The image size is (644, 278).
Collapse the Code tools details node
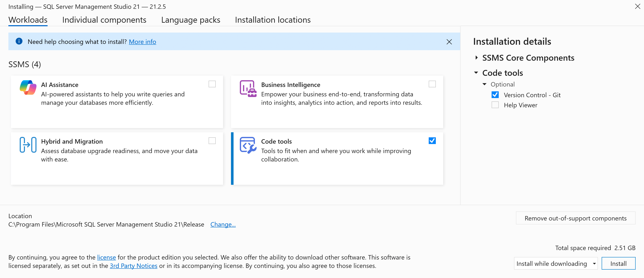pyautogui.click(x=476, y=73)
